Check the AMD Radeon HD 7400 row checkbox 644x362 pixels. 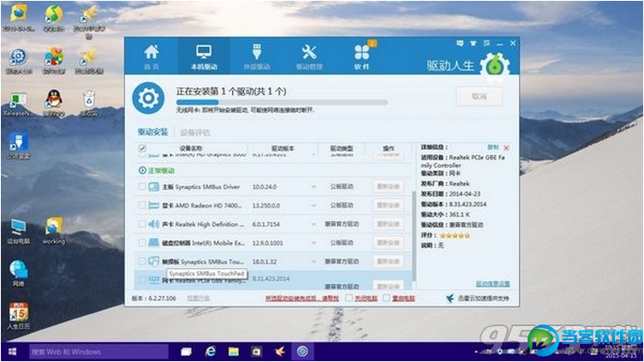click(141, 205)
